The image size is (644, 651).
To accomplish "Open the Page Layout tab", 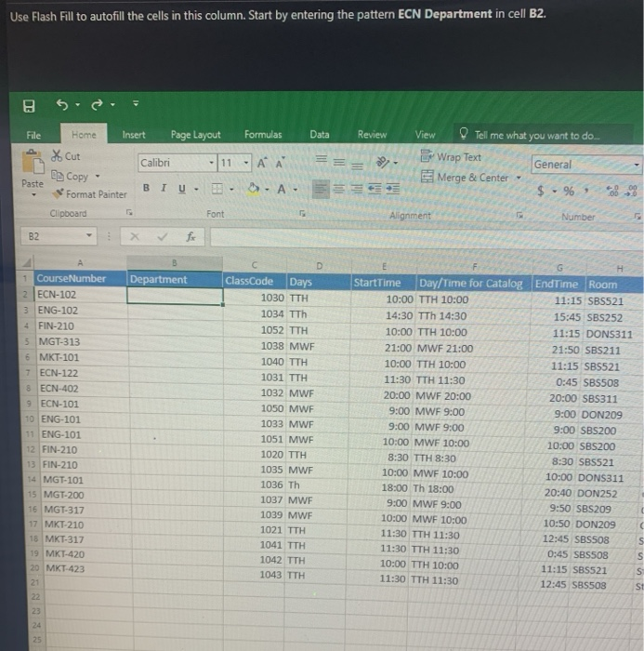I will coord(195,135).
